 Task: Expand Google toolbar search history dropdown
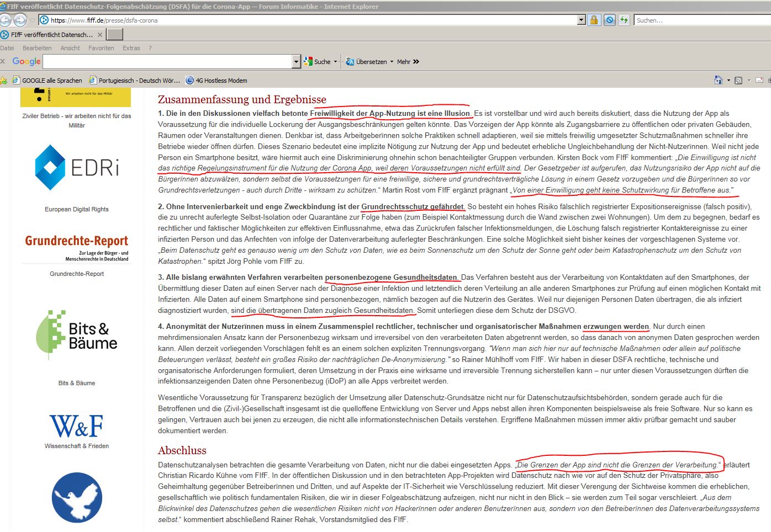296,61
